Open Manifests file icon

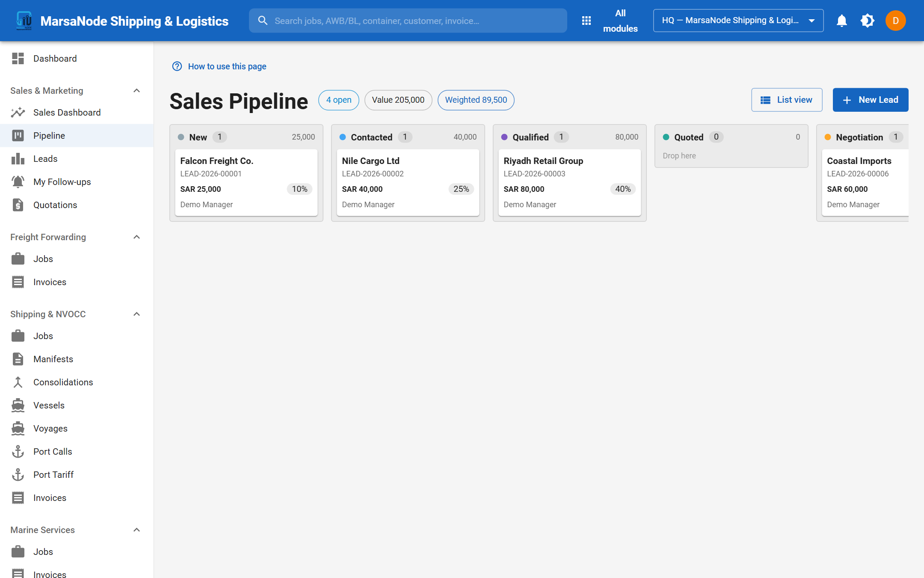click(x=18, y=359)
